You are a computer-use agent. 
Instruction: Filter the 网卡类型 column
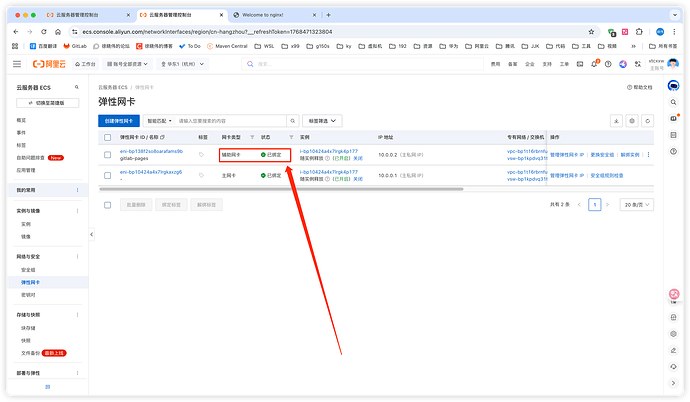click(x=252, y=136)
